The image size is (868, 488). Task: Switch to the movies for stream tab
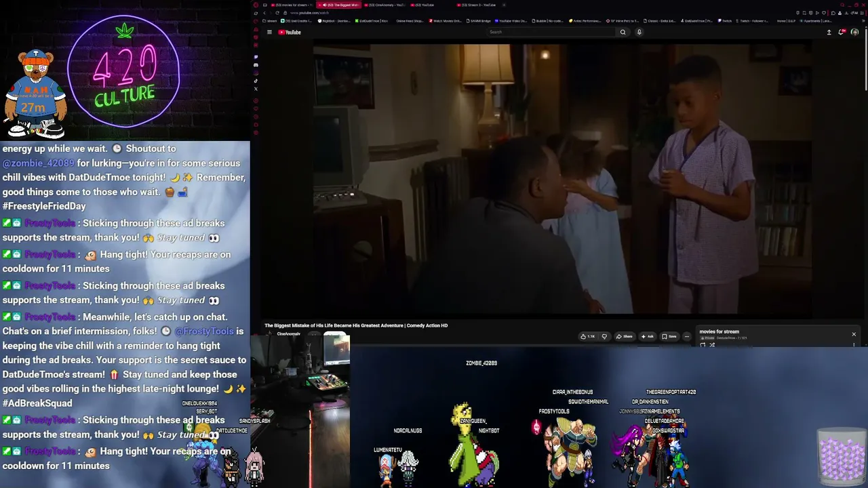(x=292, y=5)
